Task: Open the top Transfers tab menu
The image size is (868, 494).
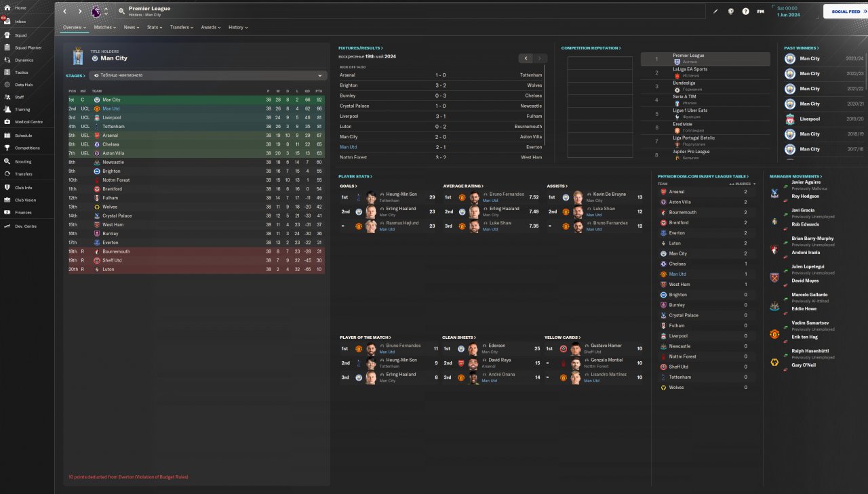Action: [x=182, y=28]
